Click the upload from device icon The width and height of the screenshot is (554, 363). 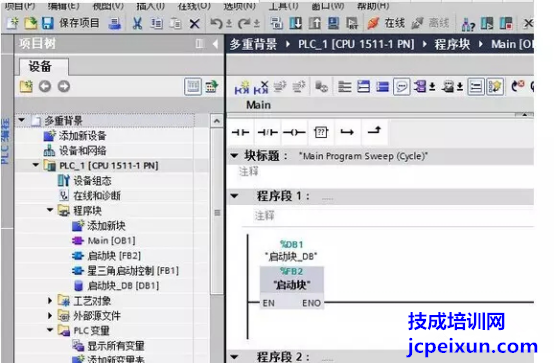coord(314,23)
